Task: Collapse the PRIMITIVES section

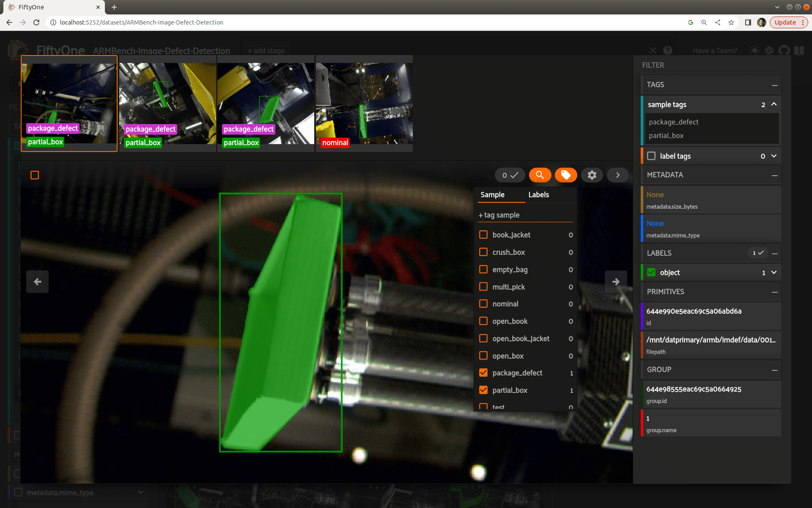Action: pyautogui.click(x=774, y=292)
